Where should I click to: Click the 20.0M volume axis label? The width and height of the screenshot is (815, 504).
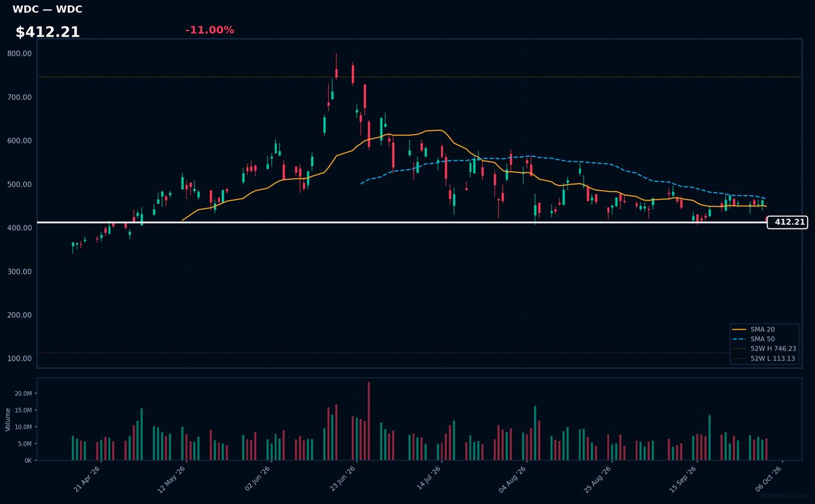click(x=24, y=394)
